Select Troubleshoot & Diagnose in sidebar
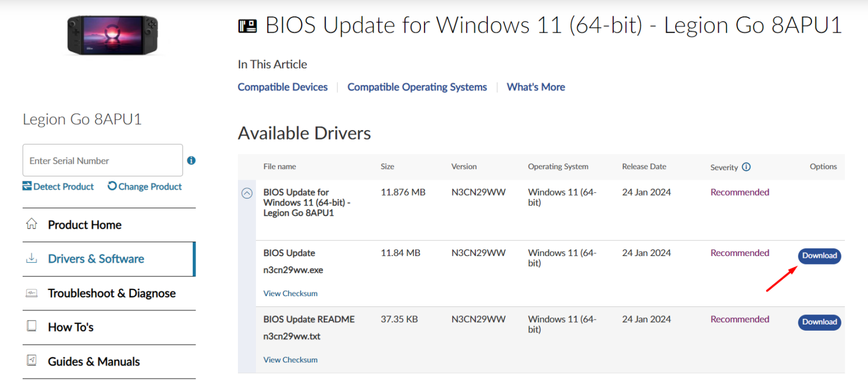Screen dimensions: 868x381 pos(112,293)
